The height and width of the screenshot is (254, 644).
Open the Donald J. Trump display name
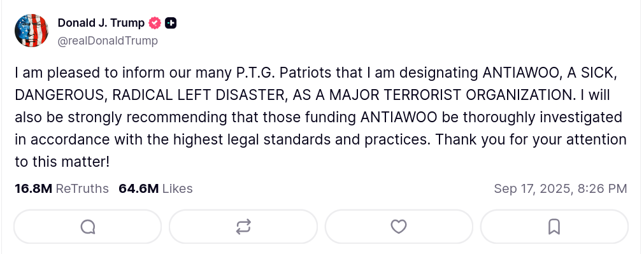click(101, 23)
